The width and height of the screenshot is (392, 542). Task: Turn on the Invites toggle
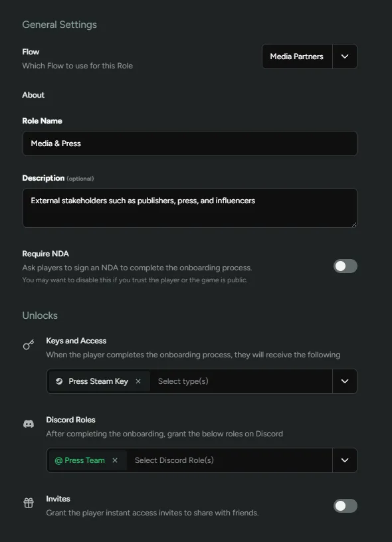[345, 505]
